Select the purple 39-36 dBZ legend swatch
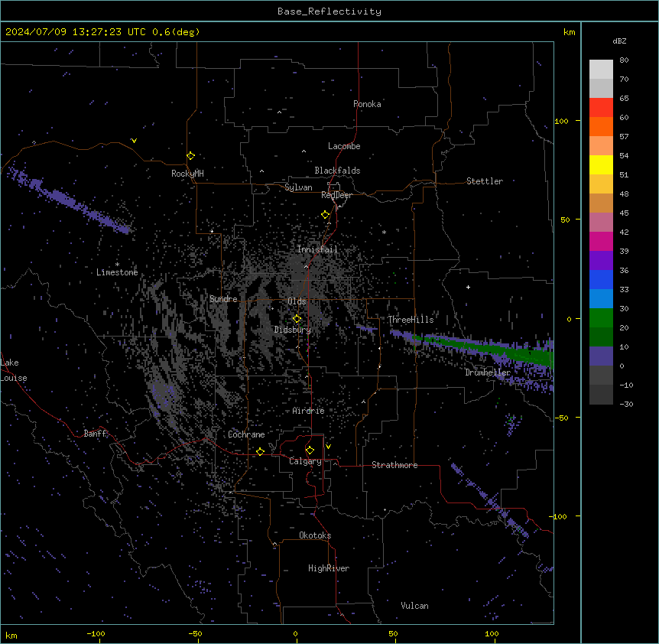 [x=601, y=261]
